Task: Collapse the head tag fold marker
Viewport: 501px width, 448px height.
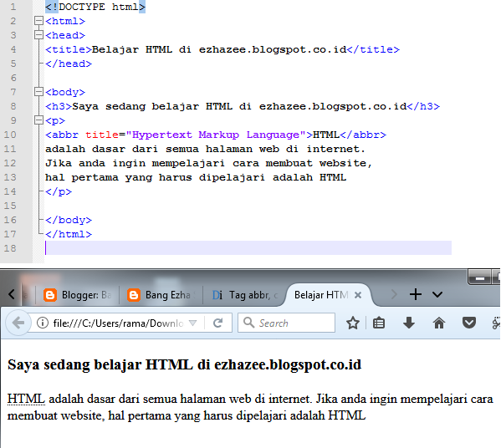Action: [38, 35]
